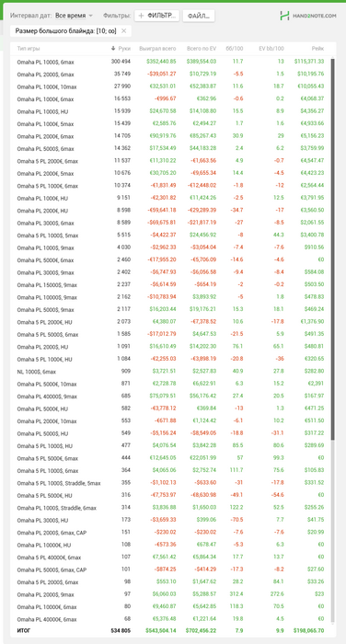Screen dimensions: 346x644
Task: Click the winnings value $352,440.85
Action: (x=161, y=62)
